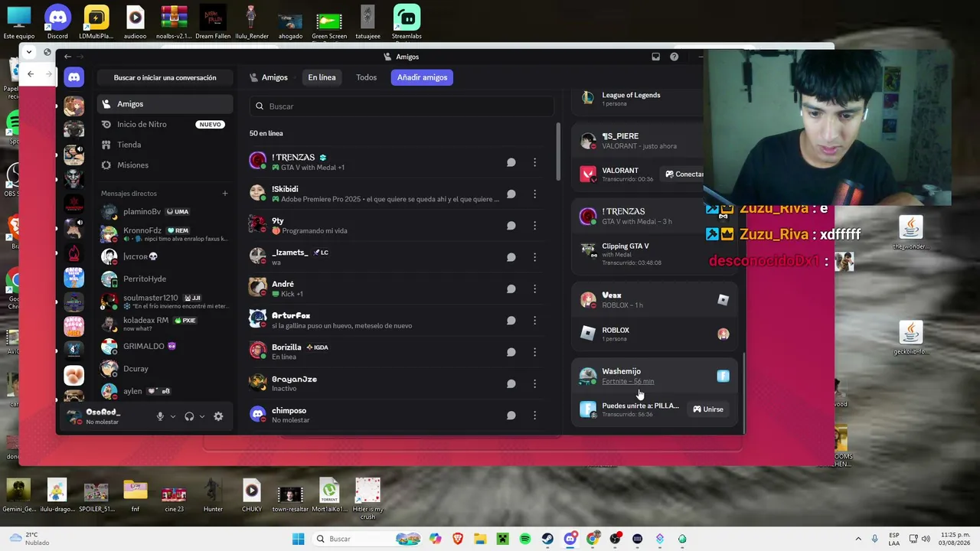Open more options for _Izamets_

tap(534, 257)
